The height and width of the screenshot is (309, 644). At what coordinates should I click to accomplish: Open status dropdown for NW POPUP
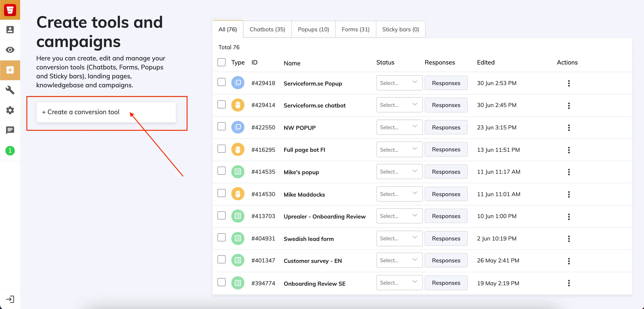pos(399,127)
